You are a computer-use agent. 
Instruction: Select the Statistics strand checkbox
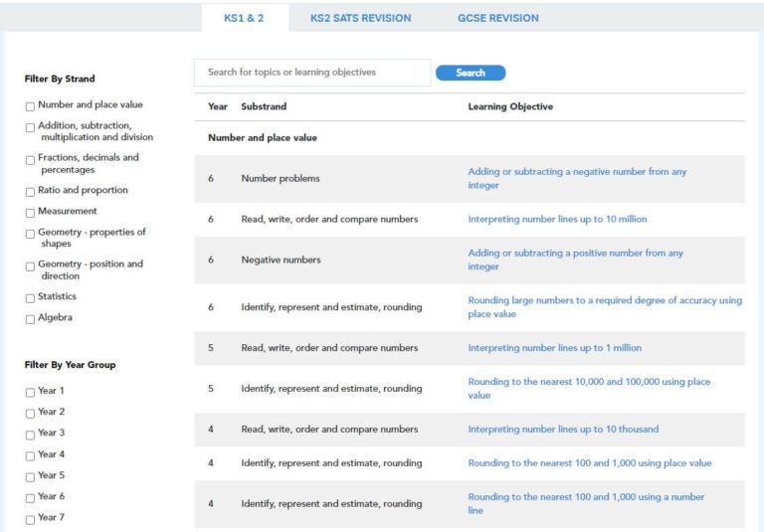click(x=30, y=297)
